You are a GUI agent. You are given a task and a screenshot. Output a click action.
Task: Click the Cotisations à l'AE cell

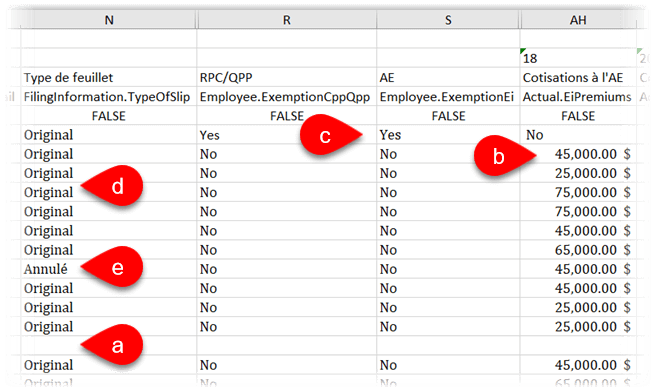[x=578, y=77]
